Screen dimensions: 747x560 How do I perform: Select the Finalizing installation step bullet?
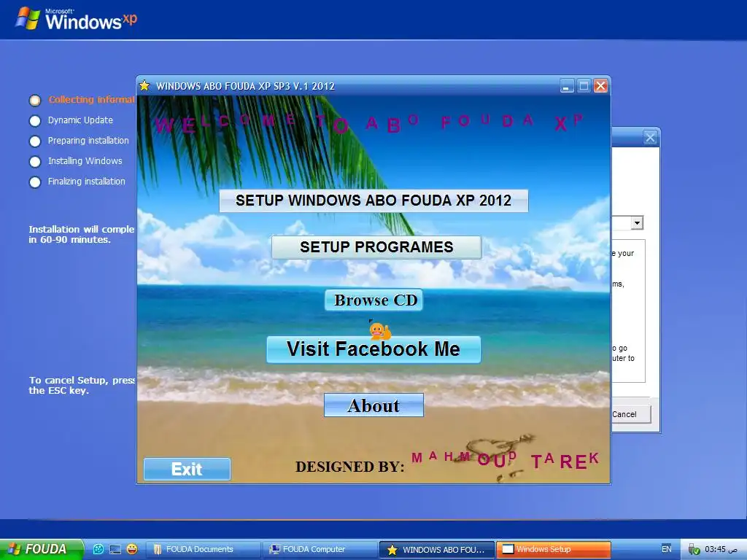point(35,182)
